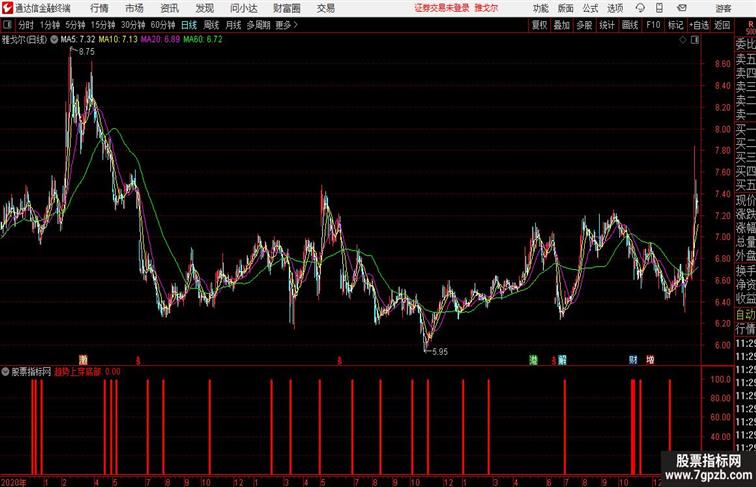This screenshot has width=756, height=487.
Task: Select the 多周期 multi-period view
Action: tap(258, 25)
